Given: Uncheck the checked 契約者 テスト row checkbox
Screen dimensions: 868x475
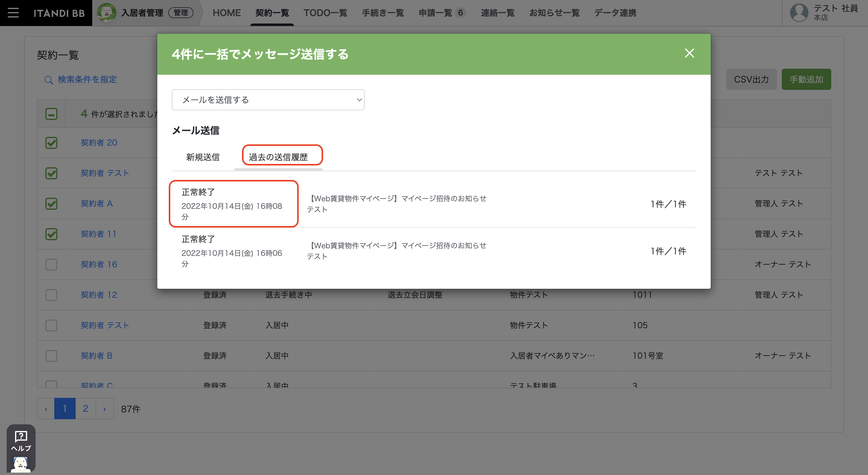Looking at the screenshot, I should (x=51, y=173).
